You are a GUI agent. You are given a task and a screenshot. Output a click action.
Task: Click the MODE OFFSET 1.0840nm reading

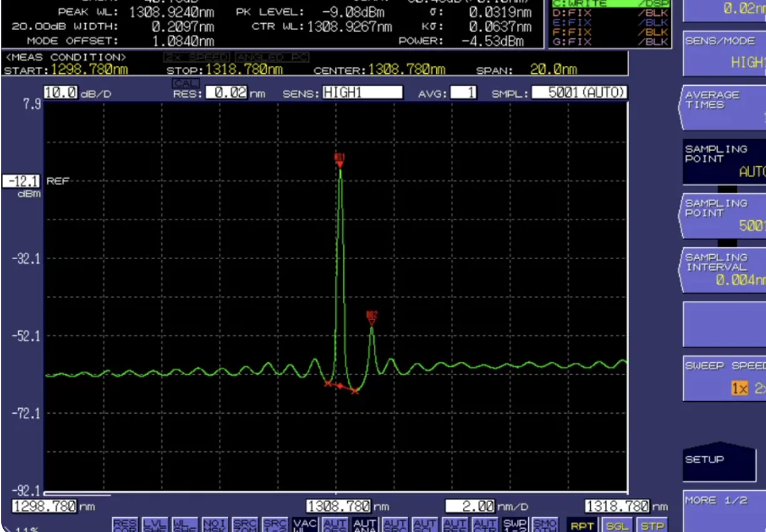coord(183,41)
